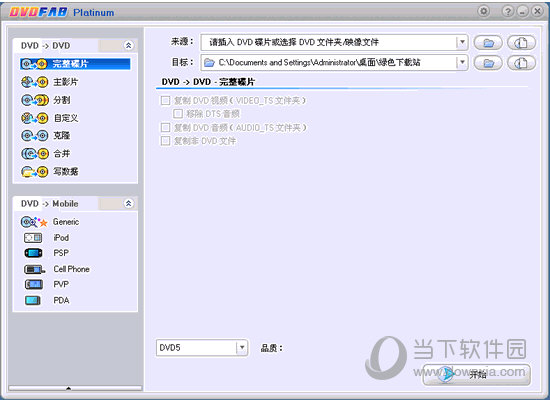The image size is (550, 401).
Task: Collapse the DVD -> Mobile section
Action: pos(128,203)
